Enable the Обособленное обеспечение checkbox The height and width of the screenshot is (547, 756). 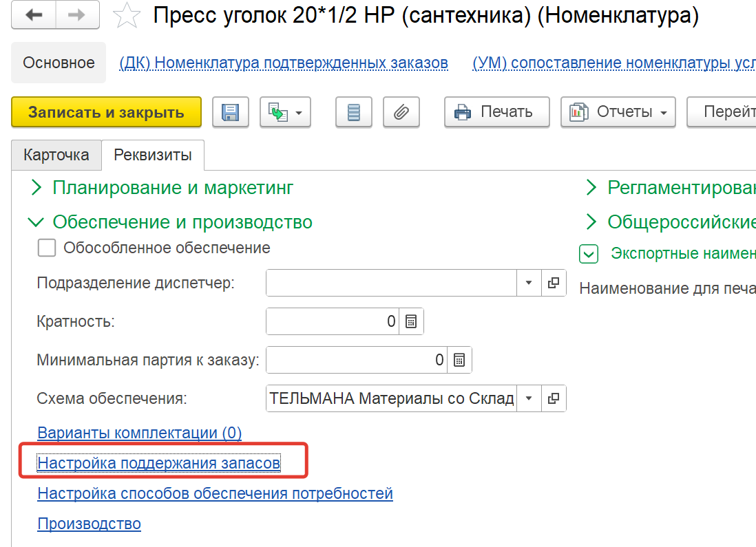(47, 248)
